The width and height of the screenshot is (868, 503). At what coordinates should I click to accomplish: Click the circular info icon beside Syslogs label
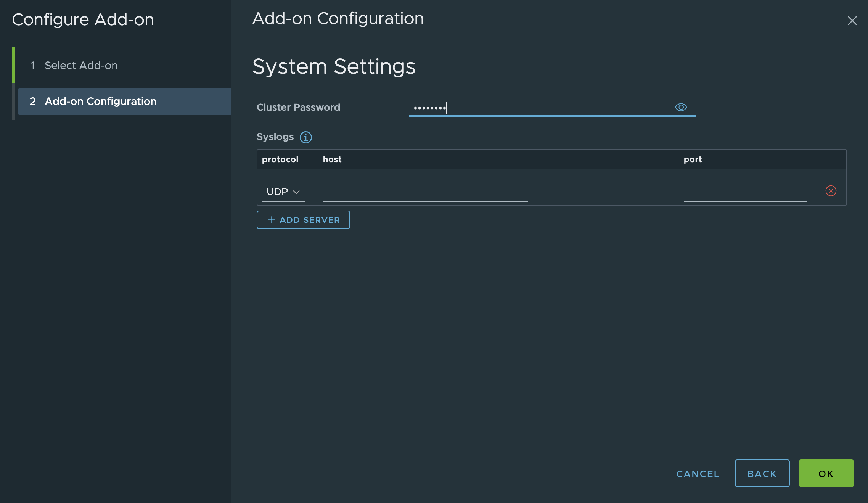304,137
